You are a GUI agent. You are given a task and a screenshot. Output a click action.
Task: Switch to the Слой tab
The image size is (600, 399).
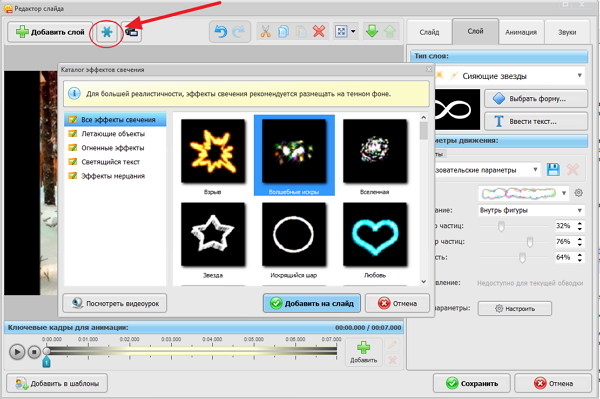[x=476, y=31]
